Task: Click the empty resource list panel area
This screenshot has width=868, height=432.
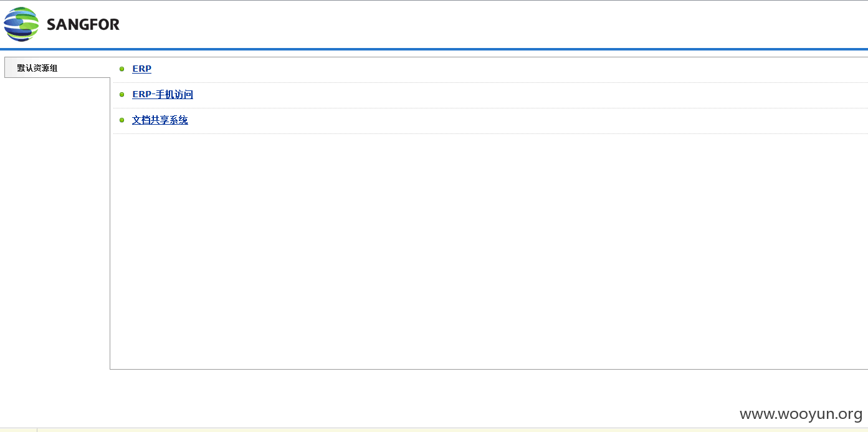Action: (x=490, y=251)
